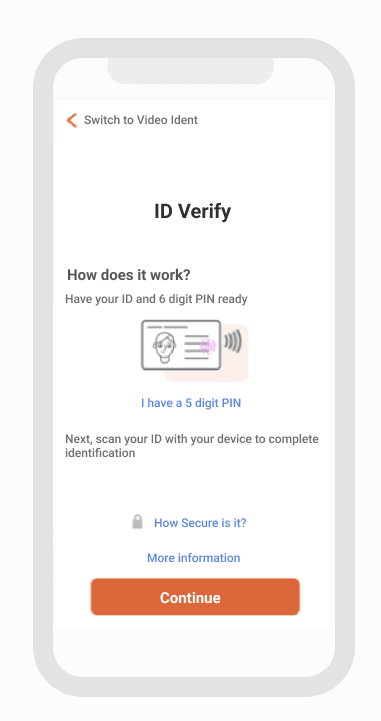
Task: Click the word "identification" in the instructions
Action: click(x=100, y=453)
